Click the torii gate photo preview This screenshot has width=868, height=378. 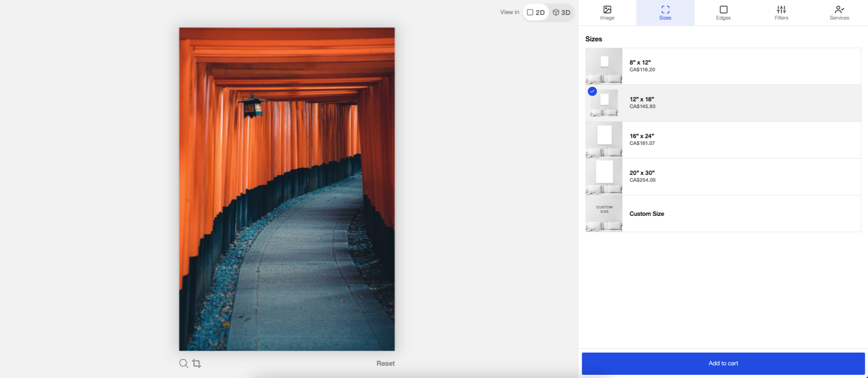pos(287,189)
